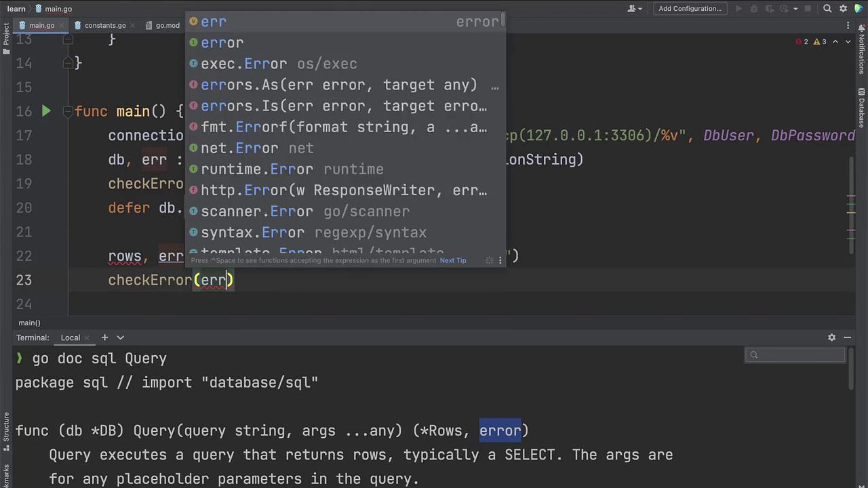This screenshot has width=868, height=488.
Task: Click the editor vertical scrollbar
Action: coord(852,205)
